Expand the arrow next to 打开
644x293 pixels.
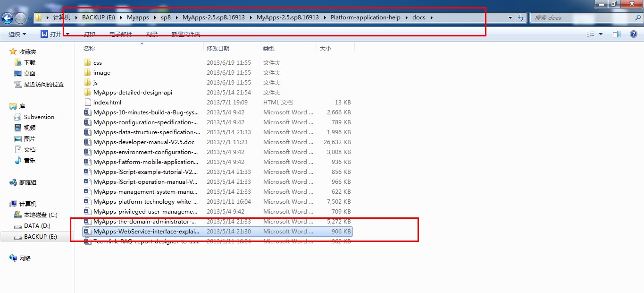(67, 34)
